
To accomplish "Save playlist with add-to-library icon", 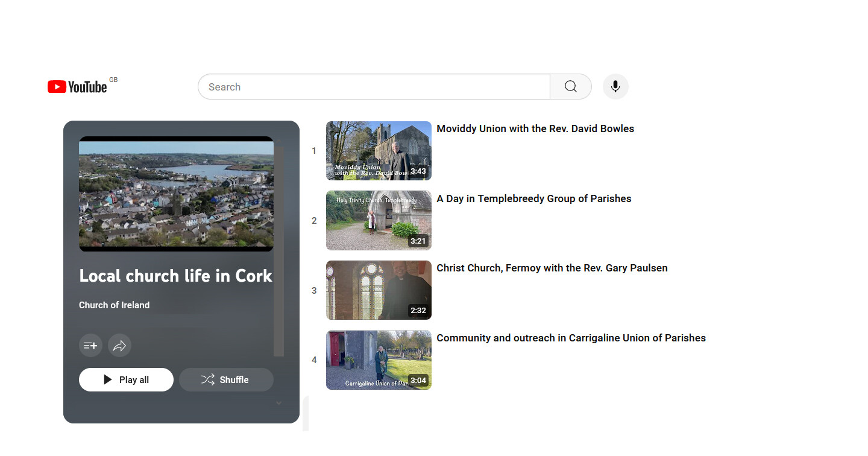I will tap(90, 346).
